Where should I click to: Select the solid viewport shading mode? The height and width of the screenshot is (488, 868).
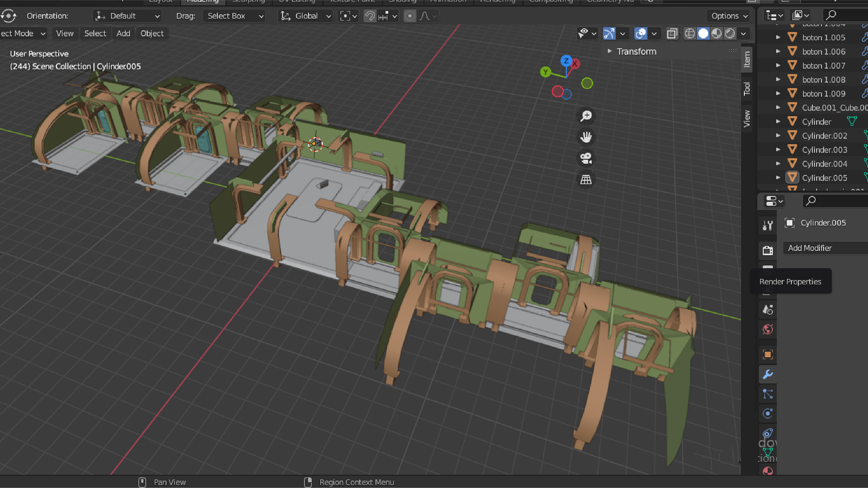pos(703,33)
